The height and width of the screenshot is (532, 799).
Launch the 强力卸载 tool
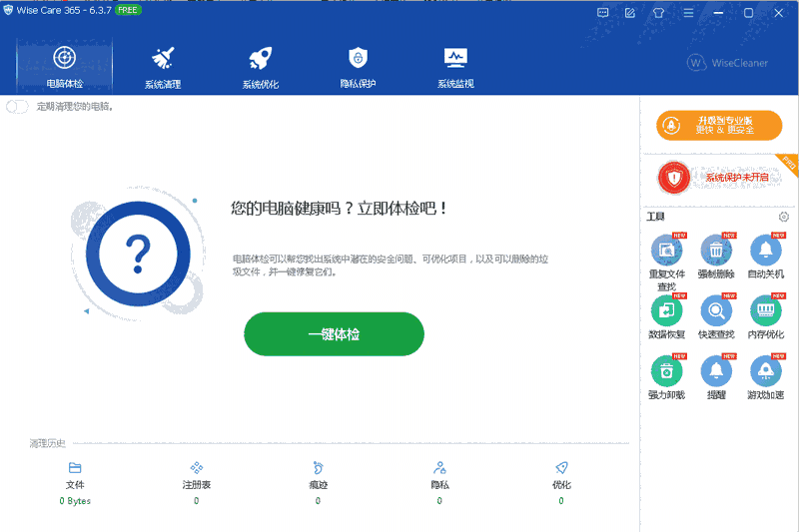[x=666, y=377]
